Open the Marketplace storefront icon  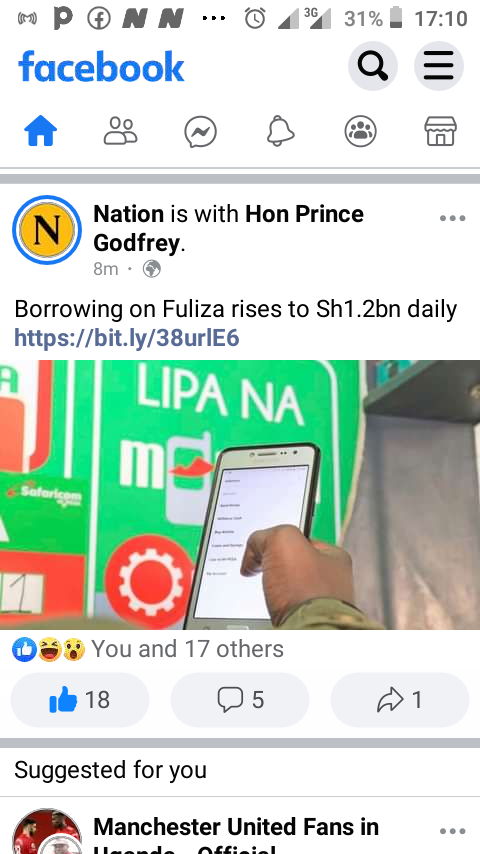pos(440,132)
